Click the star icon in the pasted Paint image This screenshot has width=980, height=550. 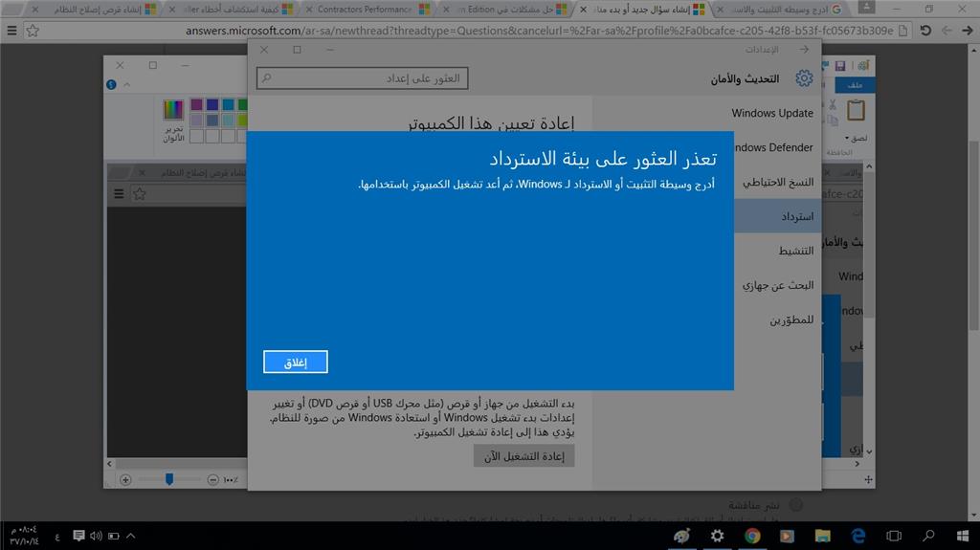tap(140, 194)
